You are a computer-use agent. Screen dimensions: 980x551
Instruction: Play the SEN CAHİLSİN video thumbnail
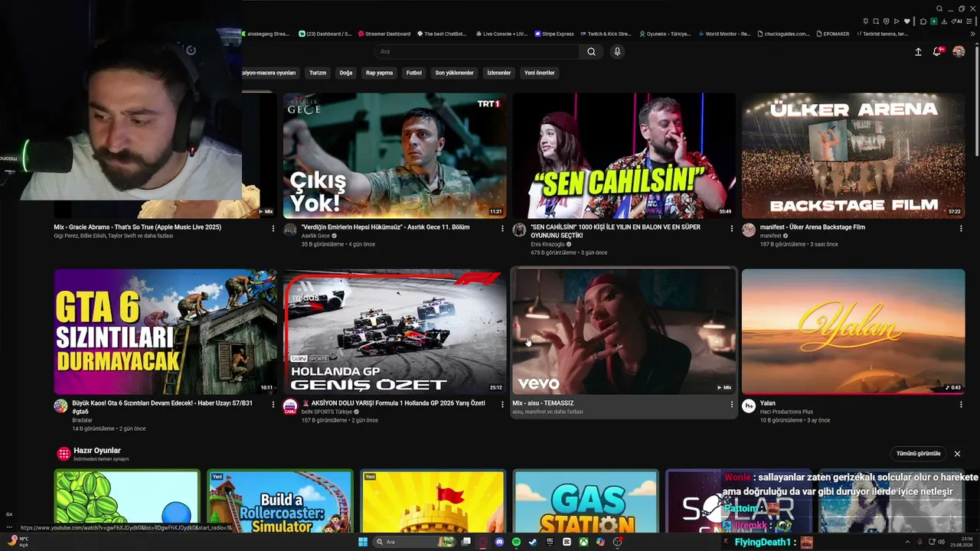pyautogui.click(x=624, y=155)
